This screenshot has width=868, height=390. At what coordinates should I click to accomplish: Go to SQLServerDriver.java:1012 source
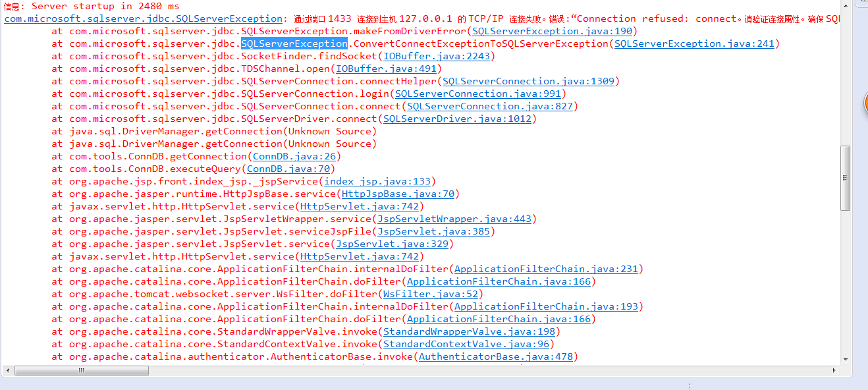coord(457,119)
